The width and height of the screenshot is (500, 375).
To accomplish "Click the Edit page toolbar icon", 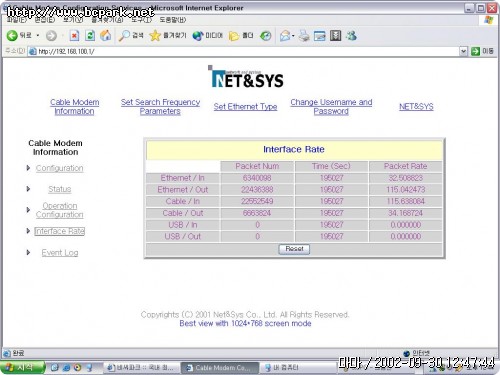I will click(x=320, y=36).
